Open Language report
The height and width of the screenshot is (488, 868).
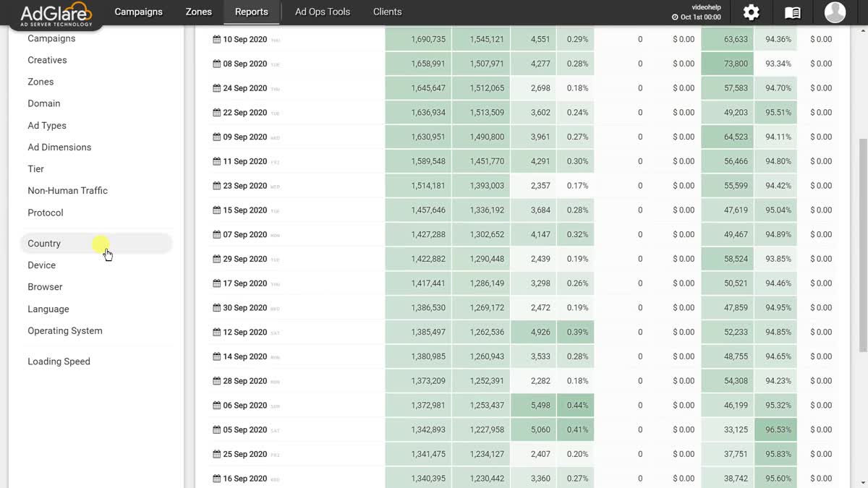[x=48, y=309]
